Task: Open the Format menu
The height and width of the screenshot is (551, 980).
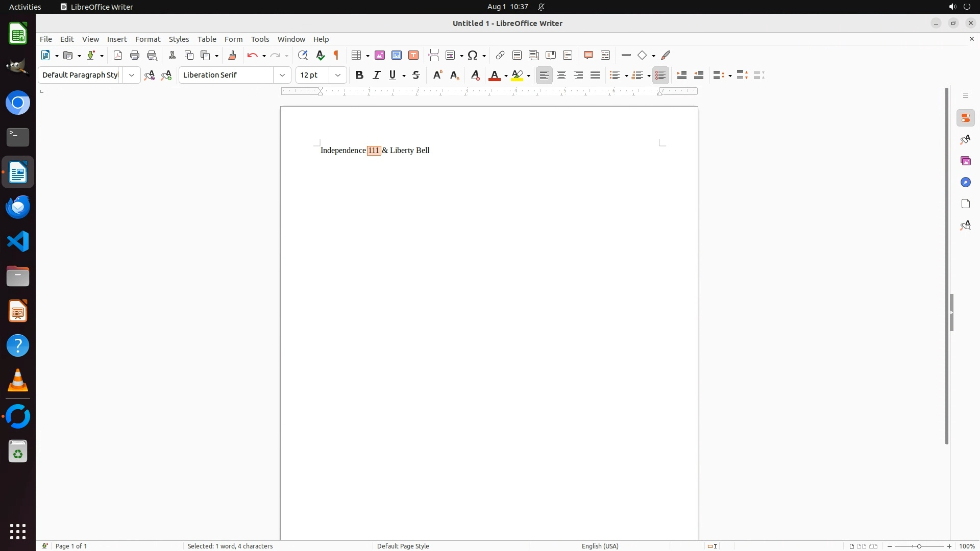Action: pos(148,39)
